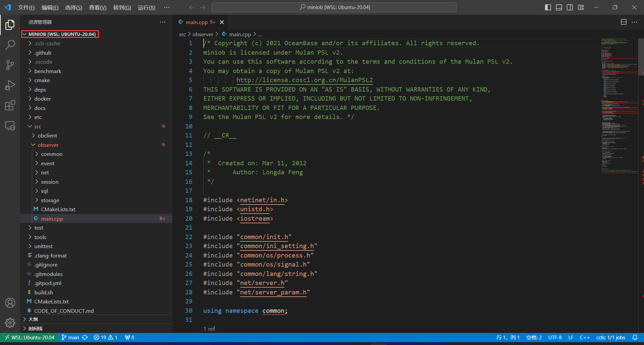The image size is (644, 345).
Task: Click the miniob command center search box
Action: click(334, 7)
